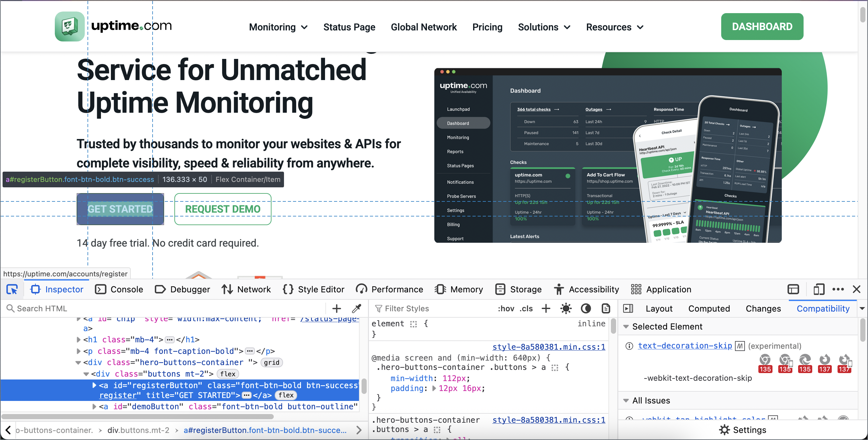Activate the element picker tool
The width and height of the screenshot is (868, 440).
click(x=12, y=289)
